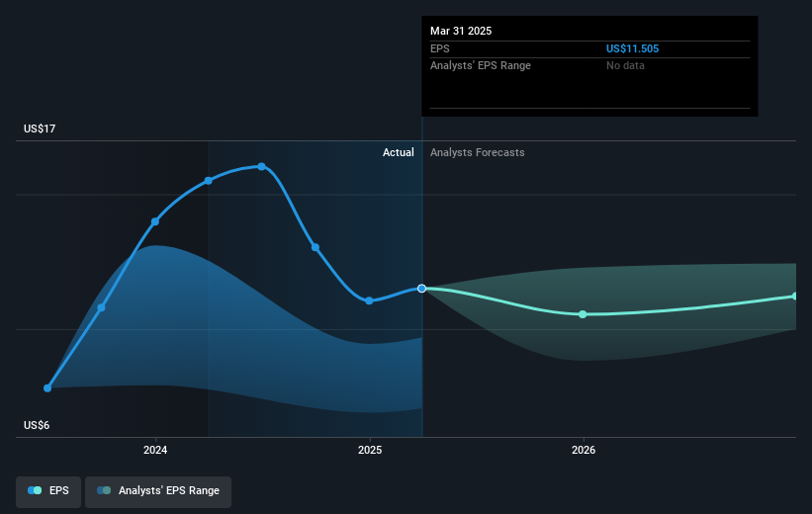Screen dimensions: 812x514
Task: Select the EPS data point above 2025 tick
Action: coord(369,300)
